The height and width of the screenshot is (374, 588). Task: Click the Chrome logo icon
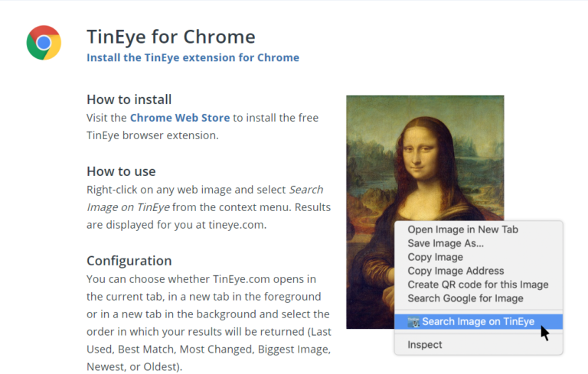coord(44,43)
